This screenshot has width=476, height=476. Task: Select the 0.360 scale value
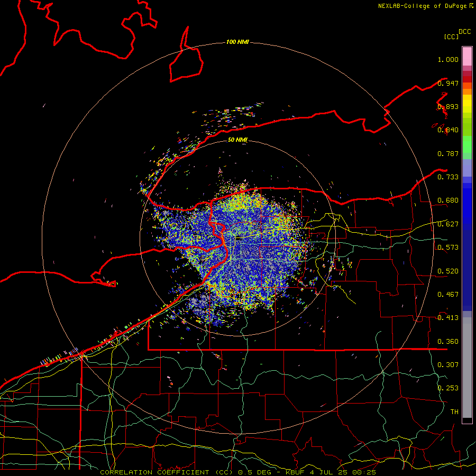(448, 342)
